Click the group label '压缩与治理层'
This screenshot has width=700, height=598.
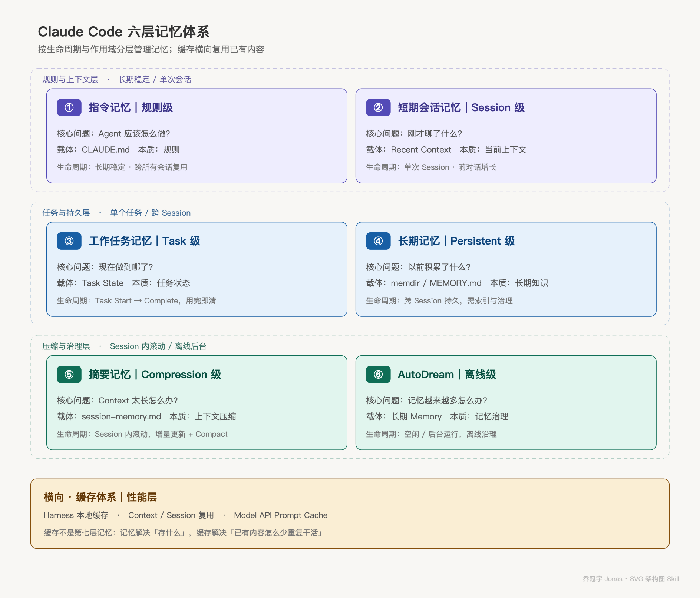[66, 346]
